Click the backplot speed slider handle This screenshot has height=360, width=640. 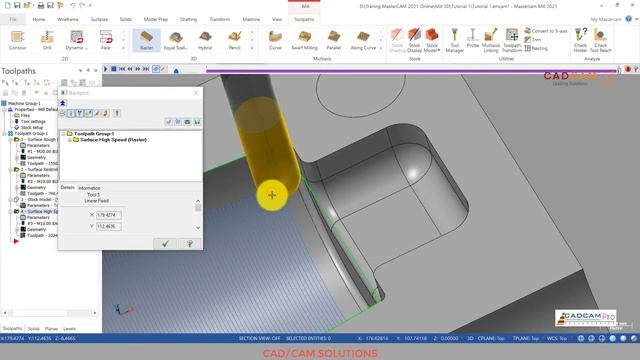(176, 71)
